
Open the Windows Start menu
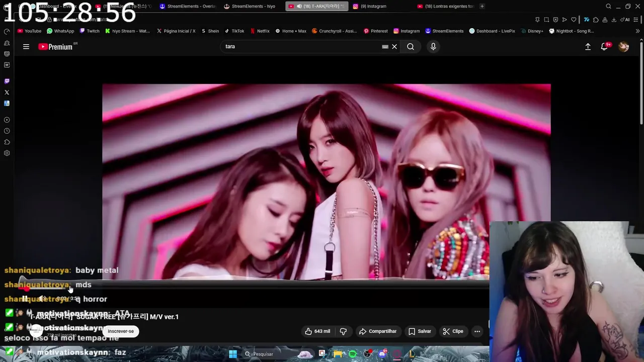click(x=233, y=354)
